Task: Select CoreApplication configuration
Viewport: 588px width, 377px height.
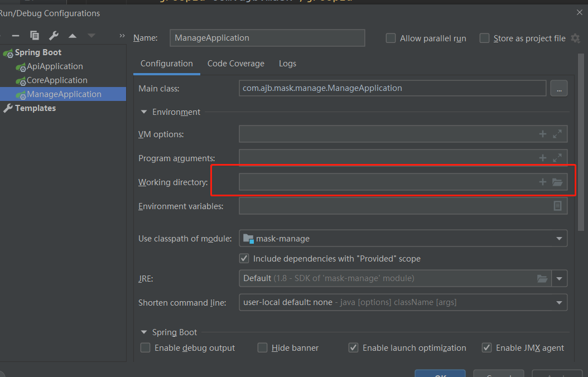Action: coord(57,80)
